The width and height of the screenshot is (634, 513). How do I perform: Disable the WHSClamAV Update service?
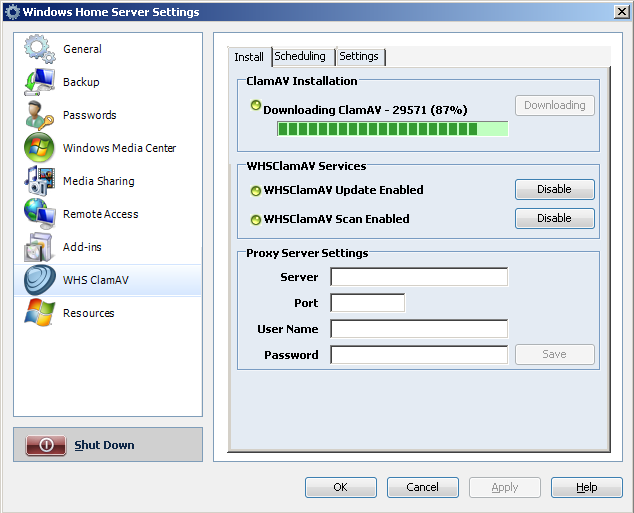[x=554, y=189]
